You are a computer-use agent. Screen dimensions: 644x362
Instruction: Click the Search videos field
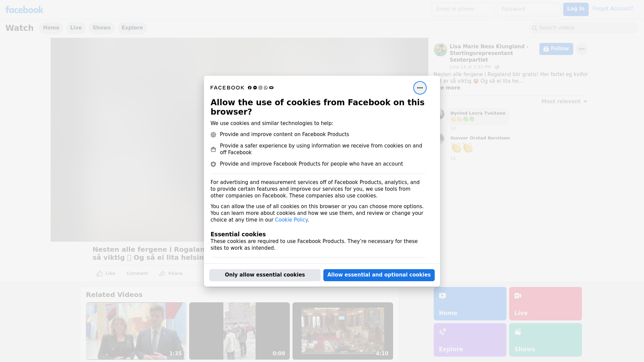point(584,28)
